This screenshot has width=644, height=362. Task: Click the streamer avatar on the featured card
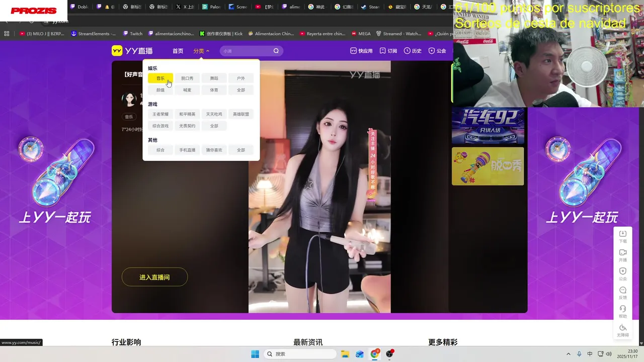(129, 99)
